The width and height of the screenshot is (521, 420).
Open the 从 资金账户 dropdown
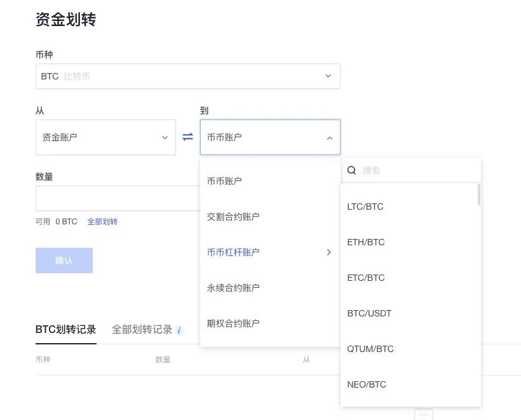coord(105,137)
